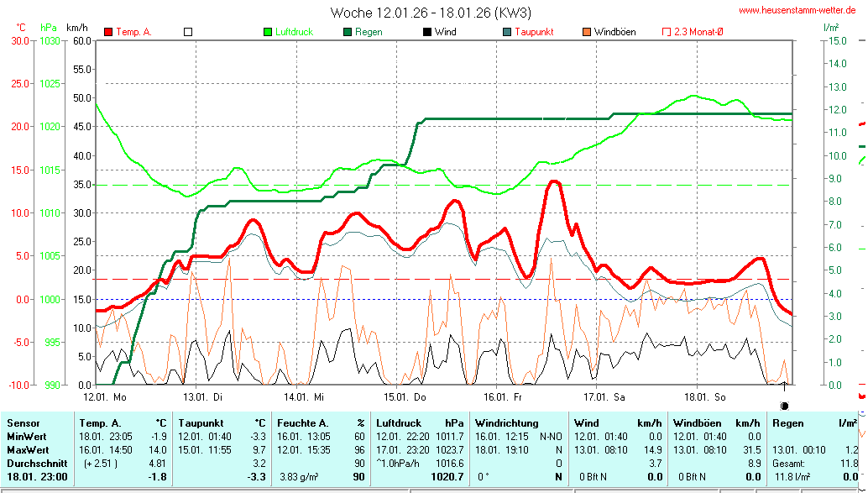Viewport: 868px width, 493px height.
Task: Click the Luftdruck hPa column header
Action: click(x=420, y=423)
